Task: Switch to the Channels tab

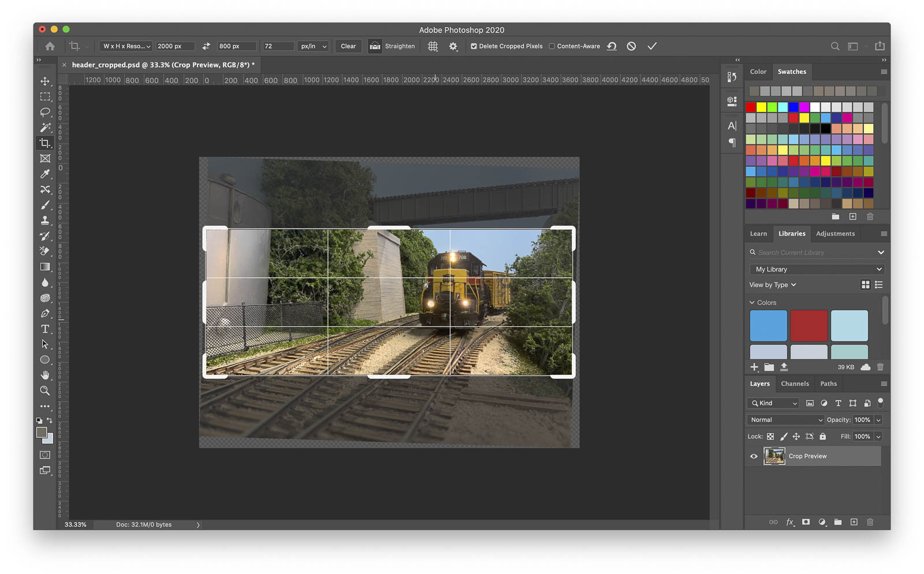Action: pyautogui.click(x=795, y=383)
